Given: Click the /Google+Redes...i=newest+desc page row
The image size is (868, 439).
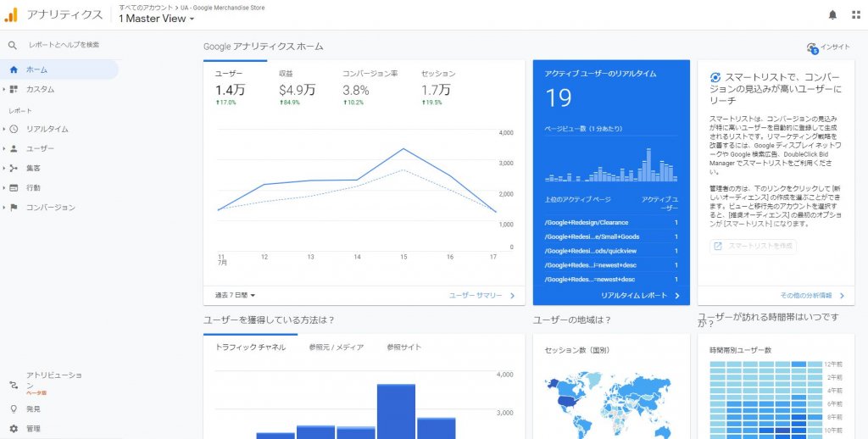Looking at the screenshot, I should (611, 265).
